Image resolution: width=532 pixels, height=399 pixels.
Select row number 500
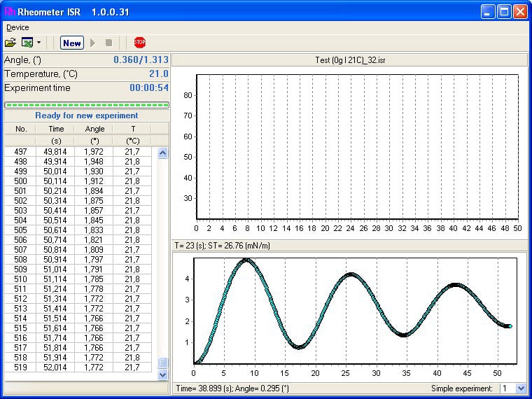[20, 181]
